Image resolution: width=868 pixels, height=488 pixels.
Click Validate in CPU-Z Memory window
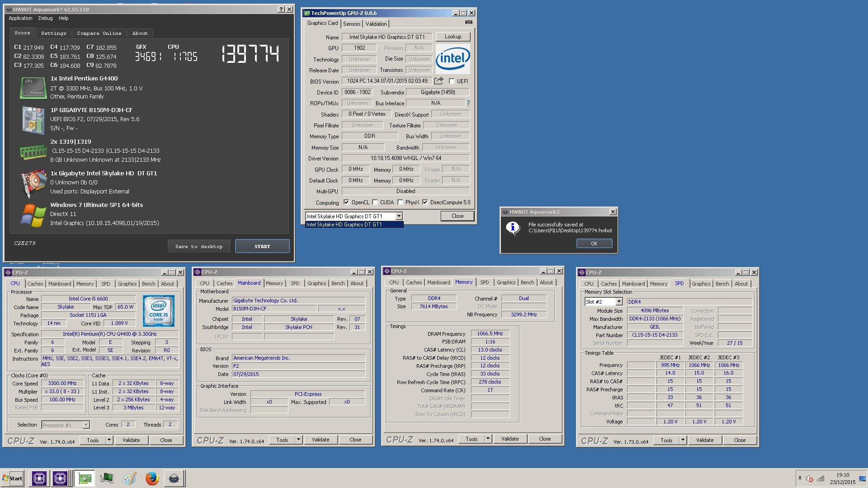510,439
